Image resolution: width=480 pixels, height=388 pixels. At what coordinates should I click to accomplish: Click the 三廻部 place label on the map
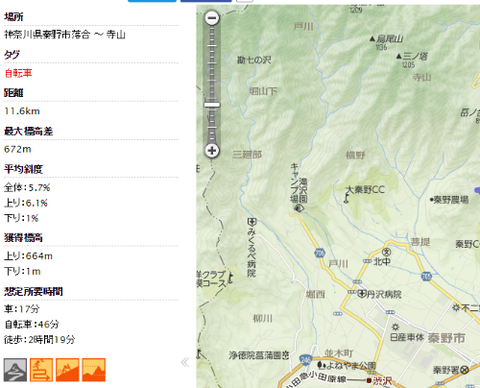pyautogui.click(x=247, y=154)
